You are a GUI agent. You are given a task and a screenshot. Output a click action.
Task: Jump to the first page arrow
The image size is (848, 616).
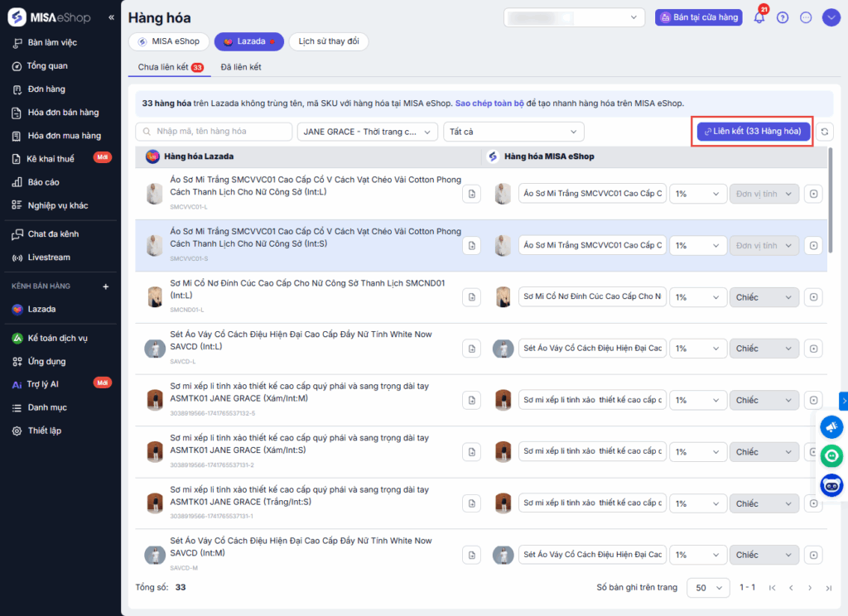pyautogui.click(x=772, y=588)
